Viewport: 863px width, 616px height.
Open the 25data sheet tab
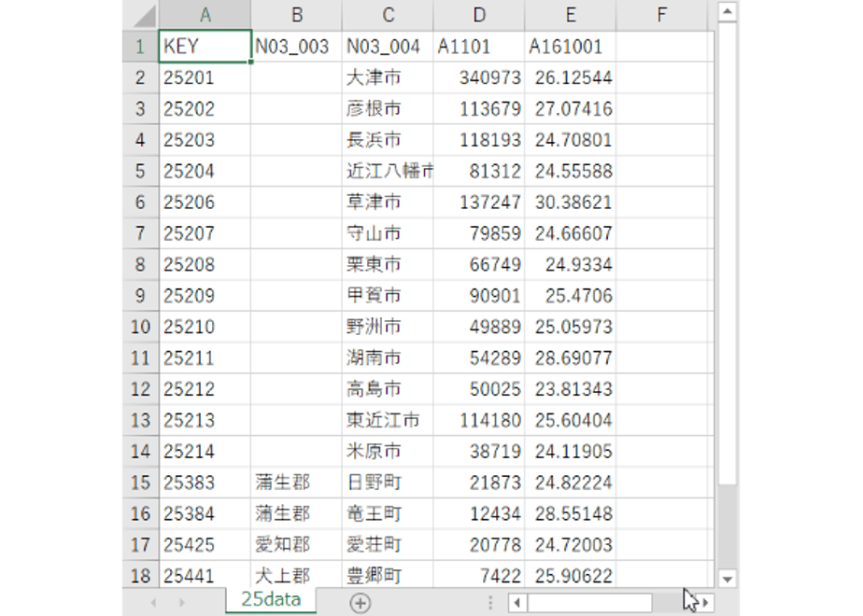(271, 599)
